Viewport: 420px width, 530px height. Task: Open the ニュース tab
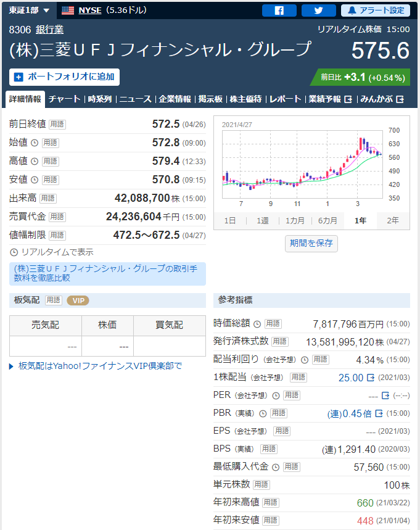(136, 99)
